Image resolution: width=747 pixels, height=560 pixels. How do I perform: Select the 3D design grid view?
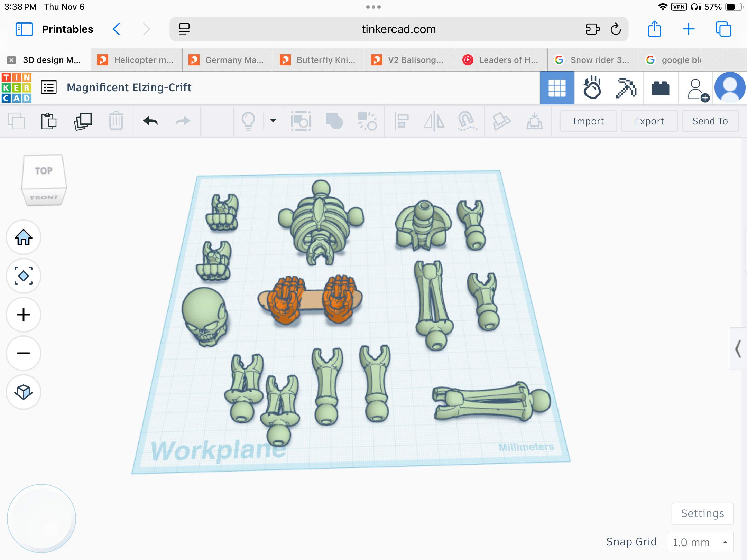(x=557, y=88)
